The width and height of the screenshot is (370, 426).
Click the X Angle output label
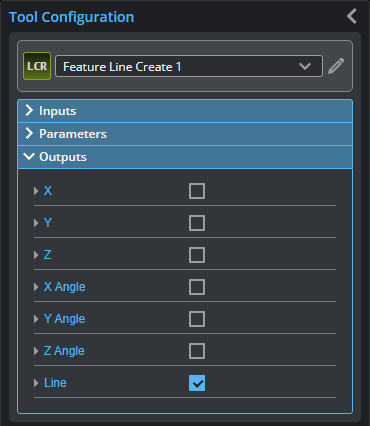[64, 287]
